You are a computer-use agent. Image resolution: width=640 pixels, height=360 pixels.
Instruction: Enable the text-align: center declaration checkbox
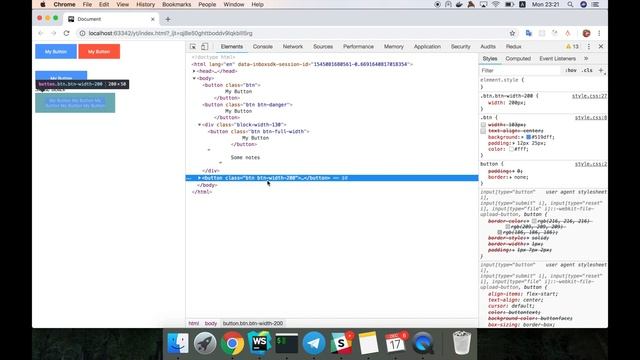pyautogui.click(x=483, y=131)
